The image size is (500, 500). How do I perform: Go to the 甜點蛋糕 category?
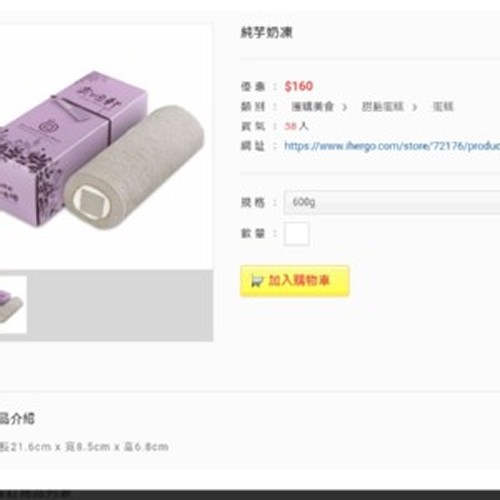coord(383,107)
